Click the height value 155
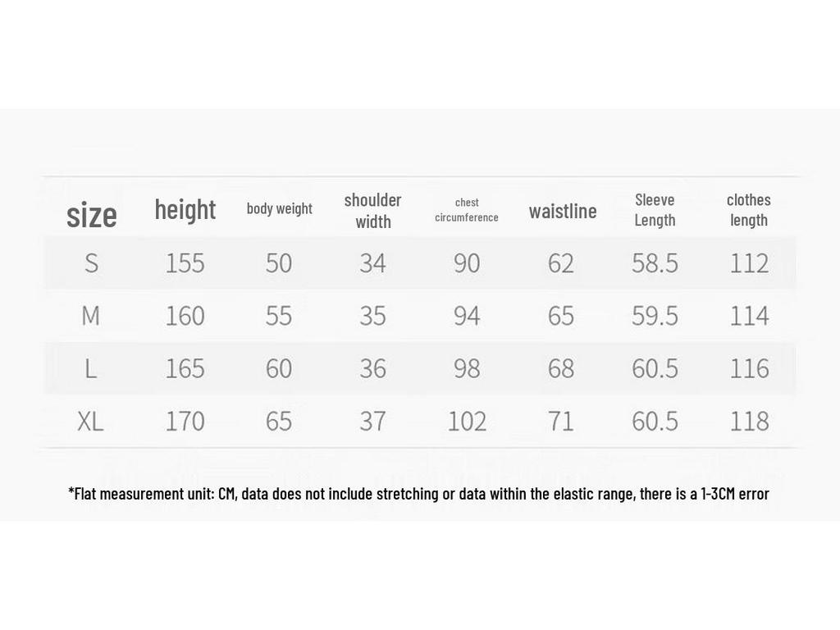 pyautogui.click(x=185, y=263)
